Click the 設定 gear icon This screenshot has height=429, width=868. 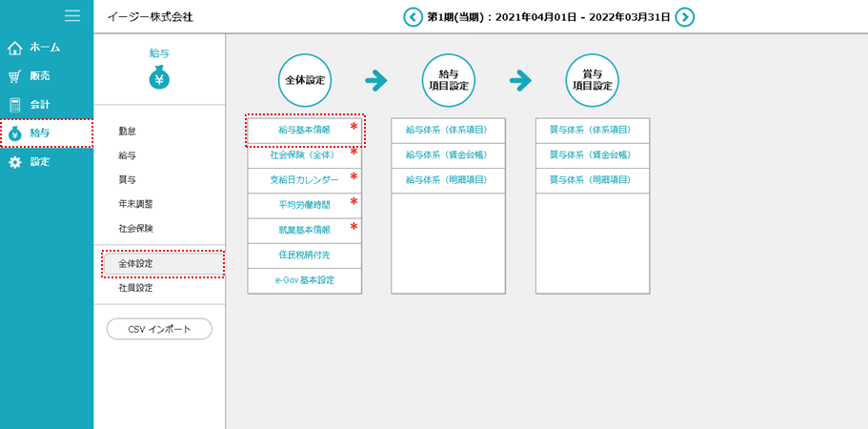point(14,162)
